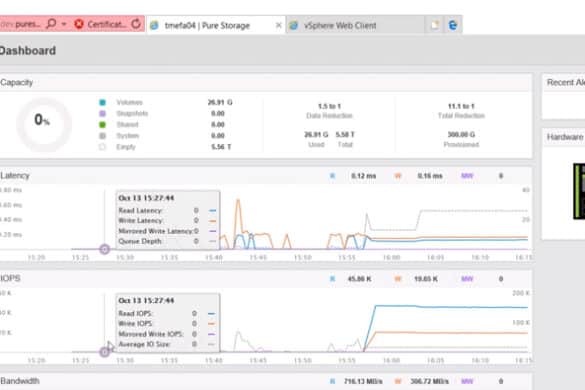Click the Empty capacity value 5.56 T
585x390 pixels.
pyautogui.click(x=221, y=147)
